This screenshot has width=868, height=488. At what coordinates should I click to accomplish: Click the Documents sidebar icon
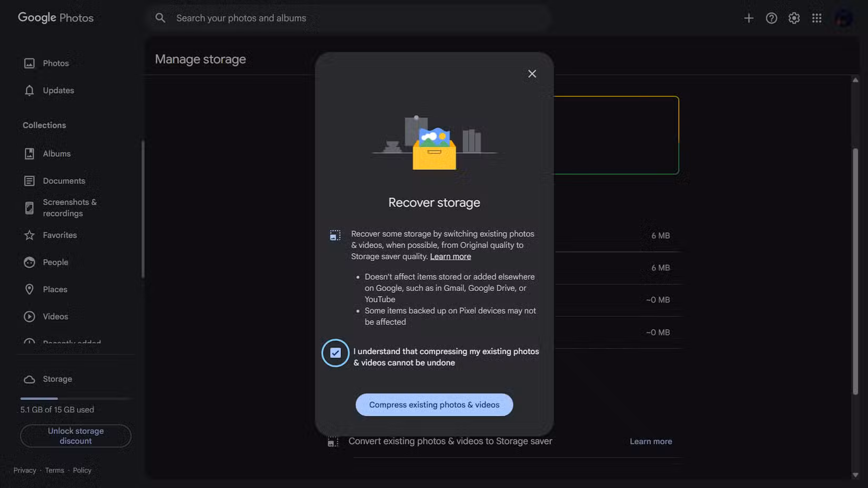coord(29,181)
